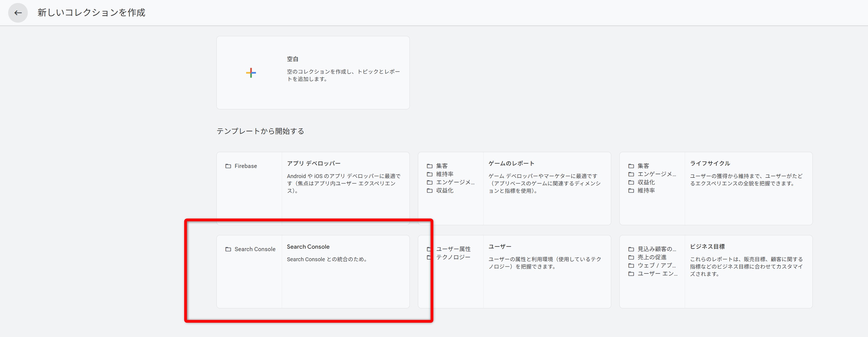The width and height of the screenshot is (868, 337).
Task: Click the ユーザーの獲得から維持まで description text
Action: coord(746,180)
